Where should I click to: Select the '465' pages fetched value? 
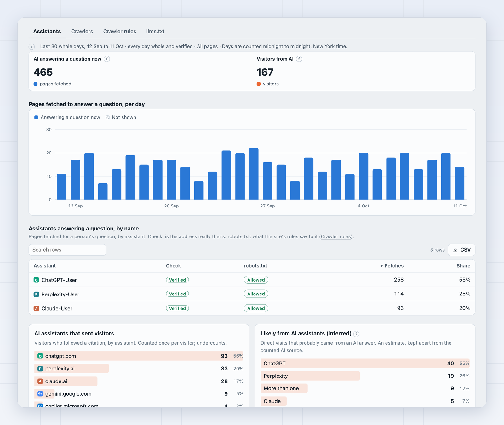click(43, 72)
